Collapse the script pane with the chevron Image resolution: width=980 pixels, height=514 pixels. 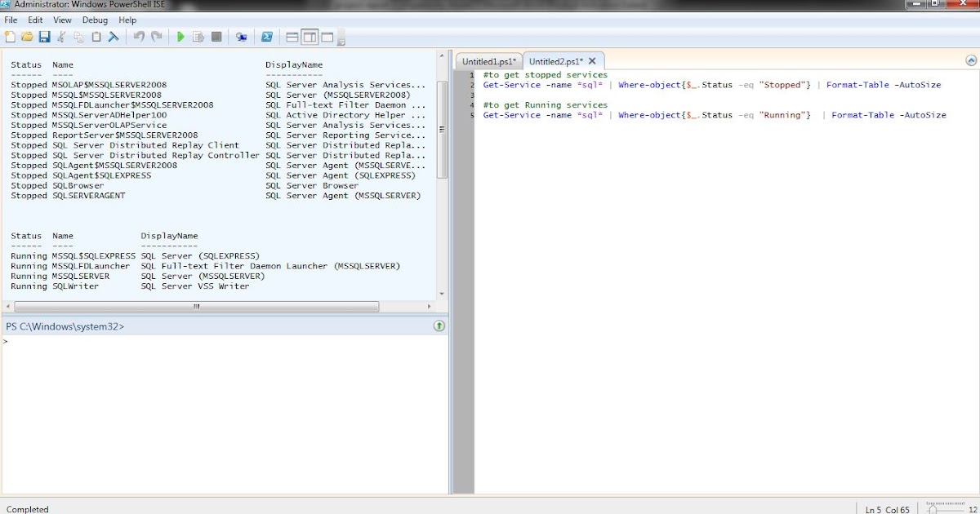(971, 60)
